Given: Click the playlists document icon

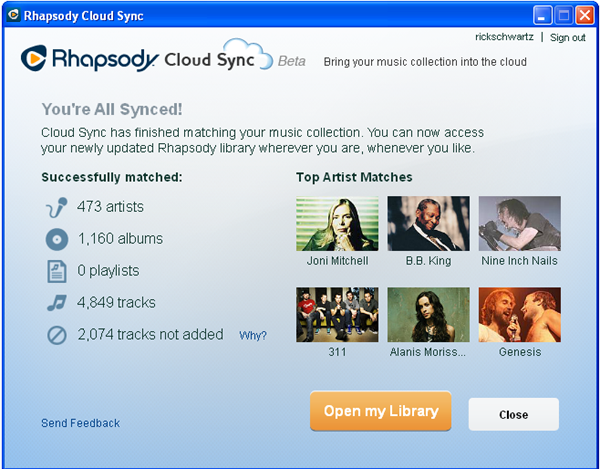Looking at the screenshot, I should 56,271.
